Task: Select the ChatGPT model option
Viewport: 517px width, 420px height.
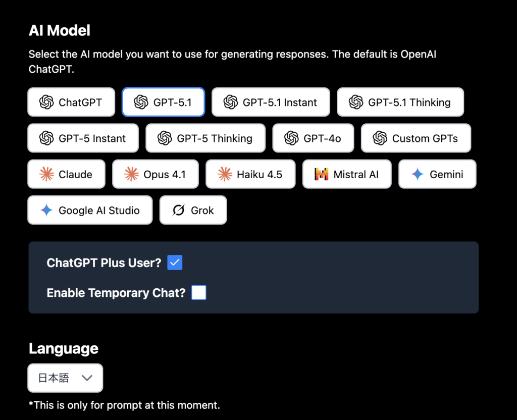Action: tap(71, 102)
